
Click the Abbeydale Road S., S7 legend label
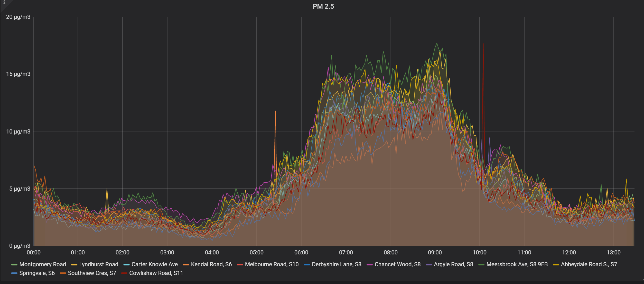tap(589, 264)
